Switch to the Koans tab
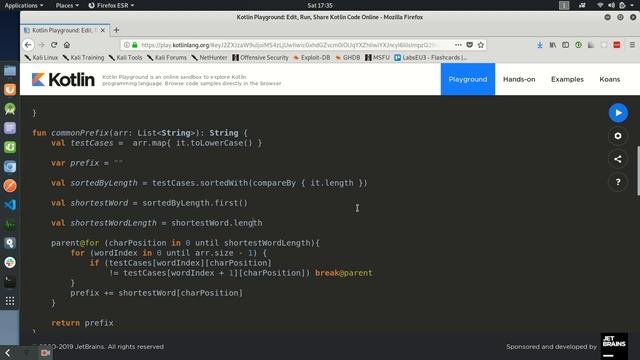This screenshot has height=360, width=640. click(609, 79)
